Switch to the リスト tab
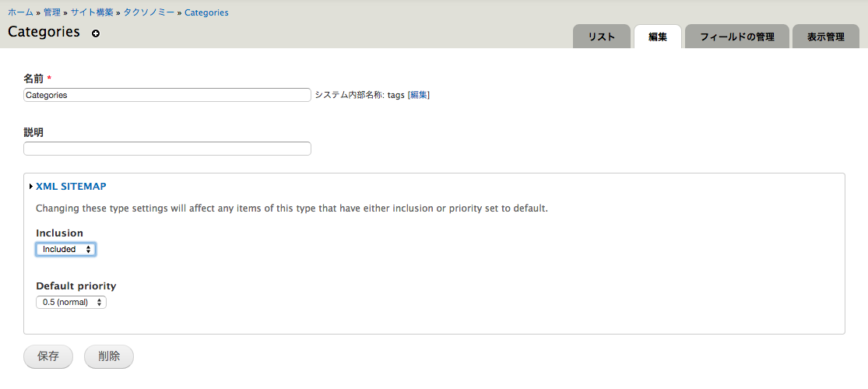 click(602, 37)
